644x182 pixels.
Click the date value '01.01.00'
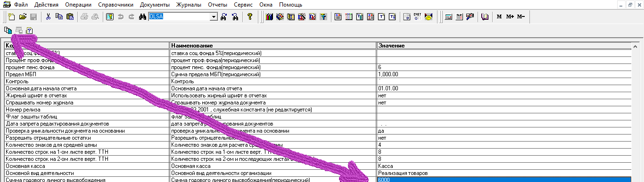[x=504, y=88]
